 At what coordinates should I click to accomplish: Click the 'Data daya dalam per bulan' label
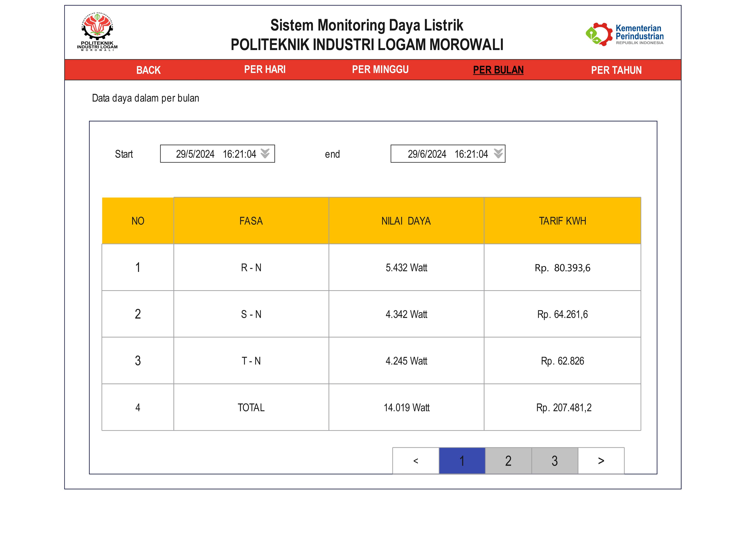pos(146,98)
